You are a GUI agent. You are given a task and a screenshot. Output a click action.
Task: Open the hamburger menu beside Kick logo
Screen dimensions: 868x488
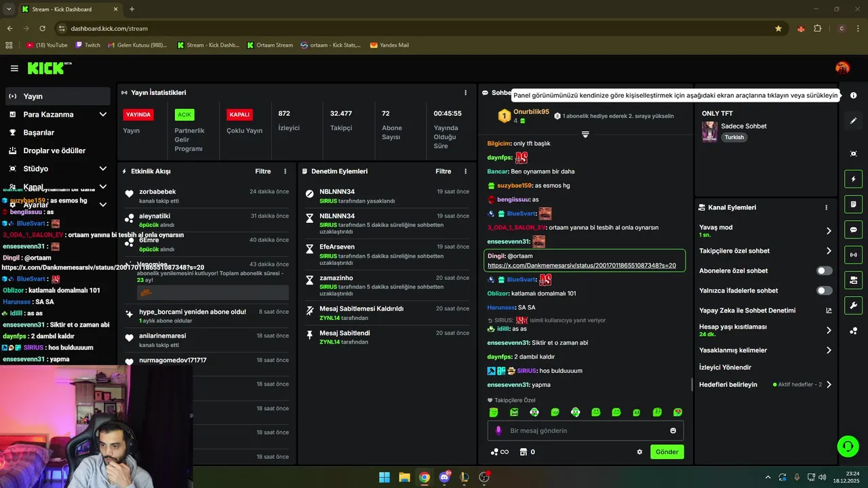[14, 68]
